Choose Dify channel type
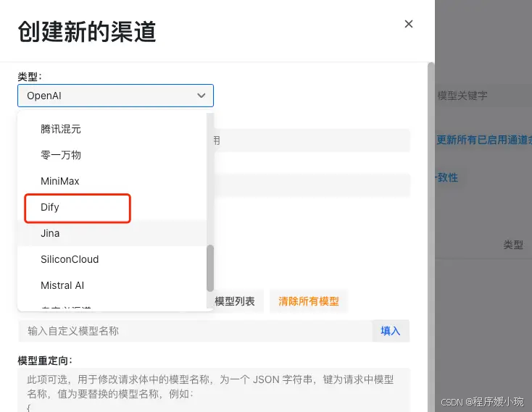Image resolution: width=532 pixels, height=412 pixels. (x=112, y=207)
